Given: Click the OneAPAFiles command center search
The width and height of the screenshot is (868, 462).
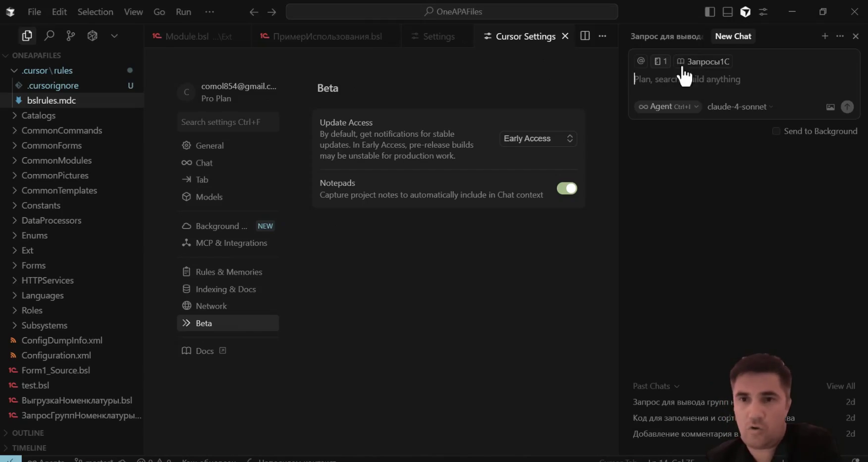Looking at the screenshot, I should click(452, 11).
